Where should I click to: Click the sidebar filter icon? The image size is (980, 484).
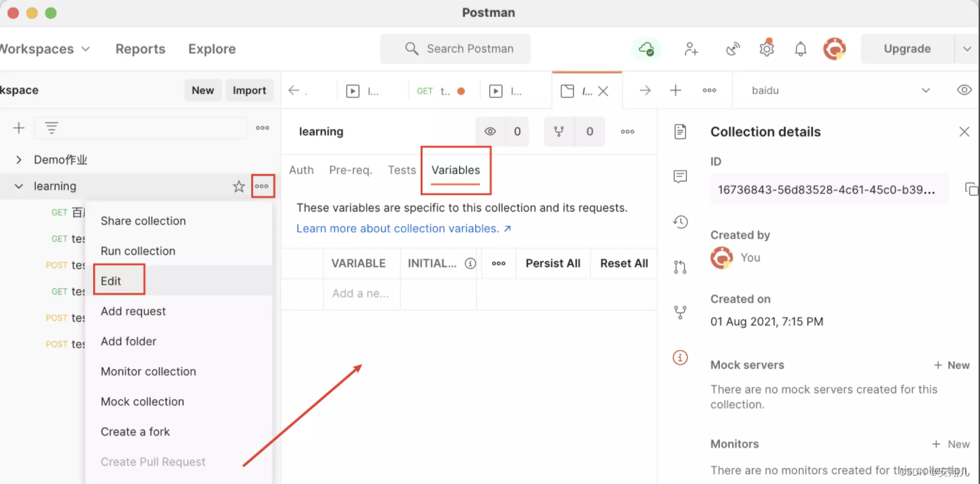[x=52, y=128]
